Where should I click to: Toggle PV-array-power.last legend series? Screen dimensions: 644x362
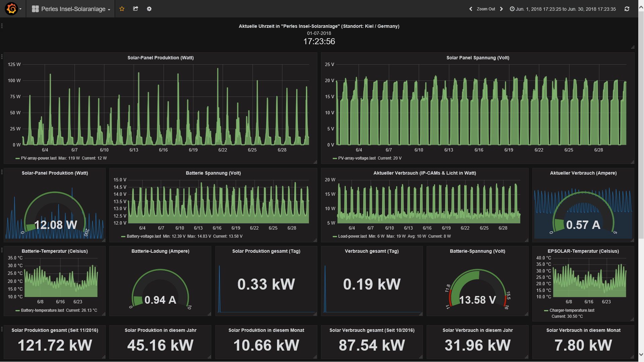(x=39, y=158)
